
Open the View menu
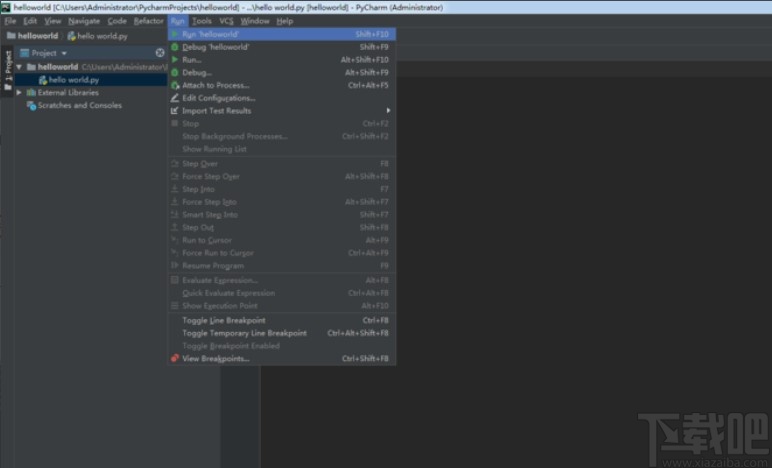click(x=53, y=21)
